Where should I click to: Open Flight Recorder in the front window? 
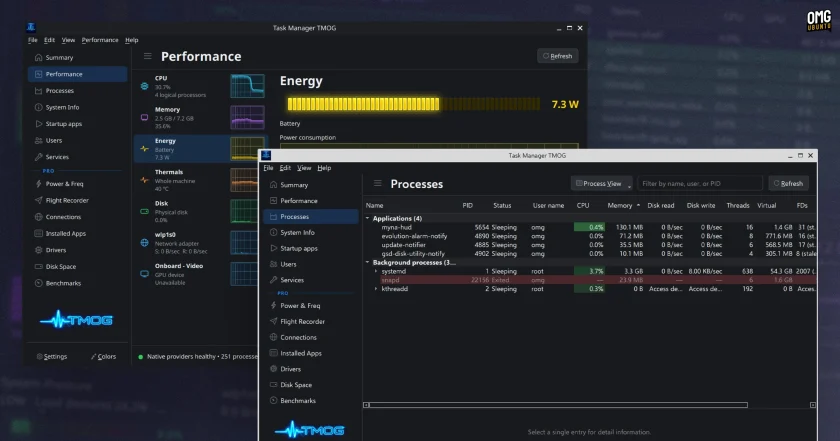tap(297, 322)
